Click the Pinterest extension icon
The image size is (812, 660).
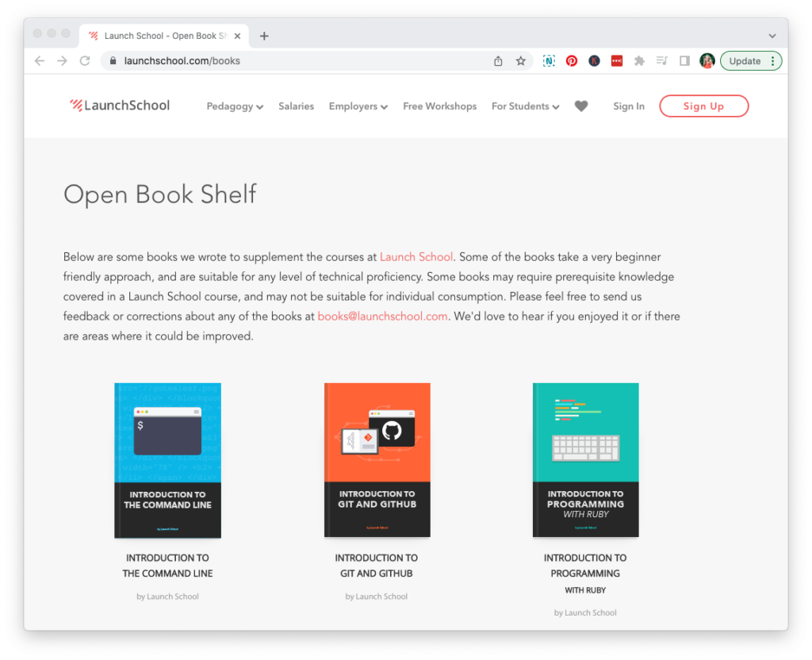572,60
